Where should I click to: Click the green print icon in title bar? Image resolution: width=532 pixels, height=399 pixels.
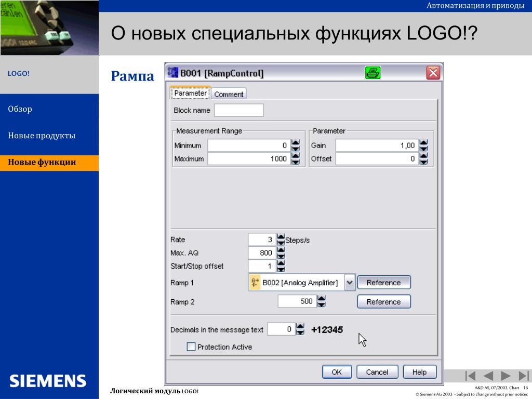(373, 73)
